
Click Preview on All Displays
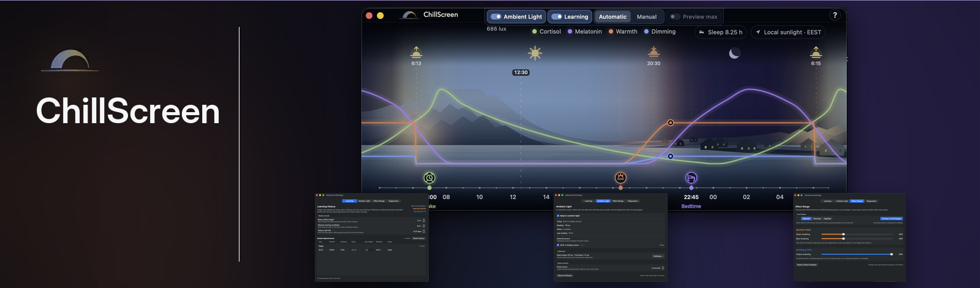tap(891, 219)
